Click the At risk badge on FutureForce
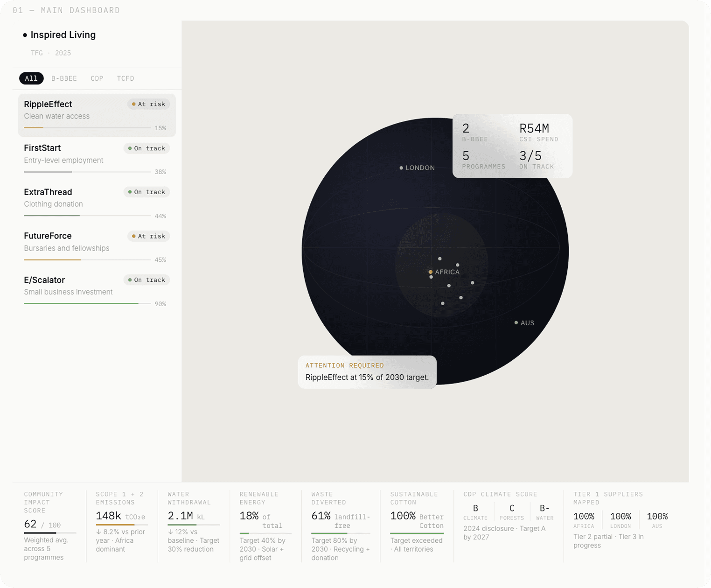Viewport: 711px width, 588px height. click(148, 236)
